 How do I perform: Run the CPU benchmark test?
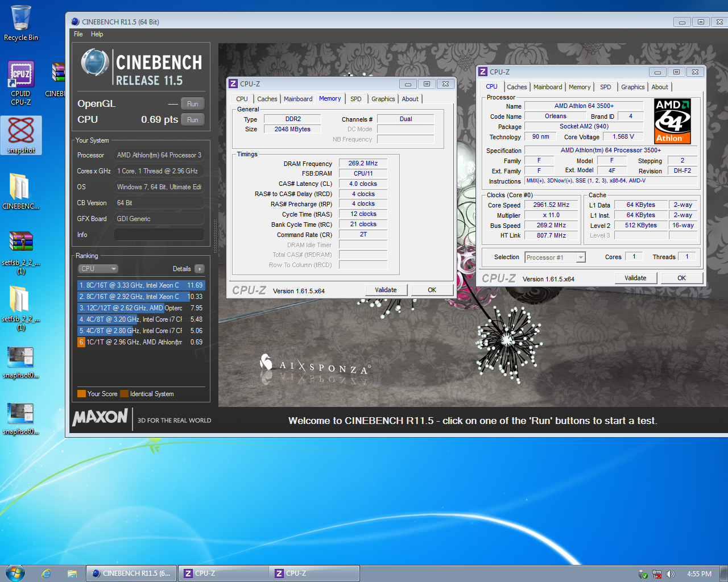tap(193, 120)
